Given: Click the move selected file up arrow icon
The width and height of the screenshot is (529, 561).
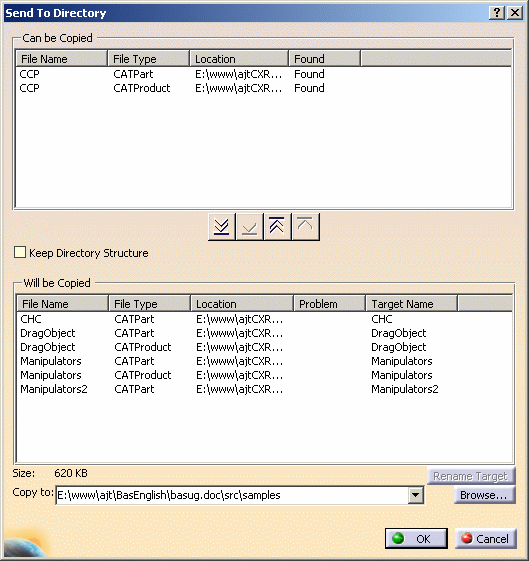Looking at the screenshot, I should (305, 226).
